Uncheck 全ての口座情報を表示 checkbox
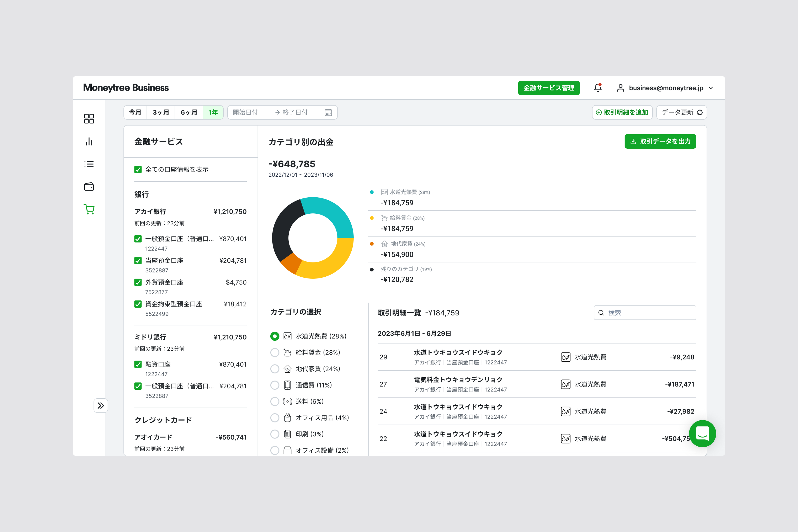Screen dimensions: 798x532 click(138, 169)
